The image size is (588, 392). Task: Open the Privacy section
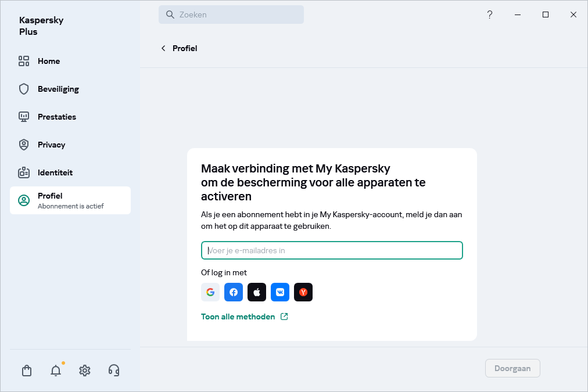[x=51, y=145]
